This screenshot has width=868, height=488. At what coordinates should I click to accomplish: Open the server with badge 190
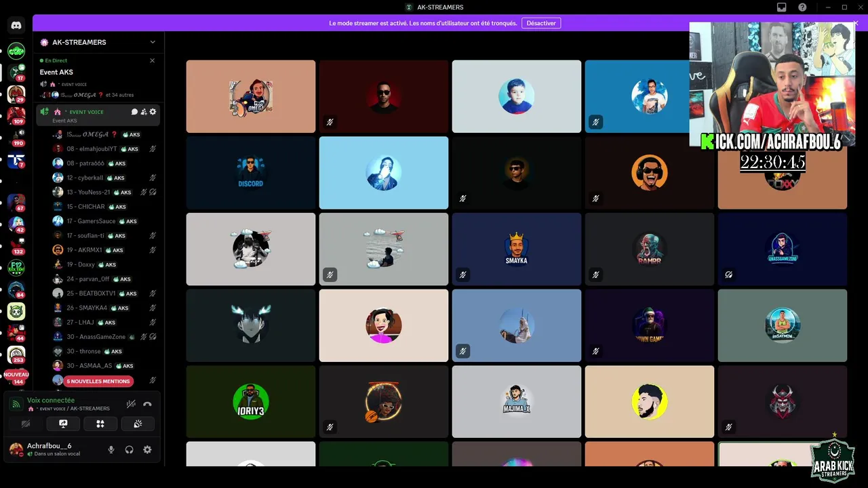coord(16,137)
